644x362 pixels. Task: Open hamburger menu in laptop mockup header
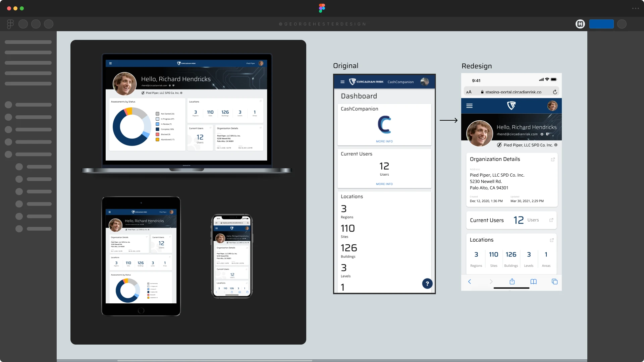(x=110, y=63)
